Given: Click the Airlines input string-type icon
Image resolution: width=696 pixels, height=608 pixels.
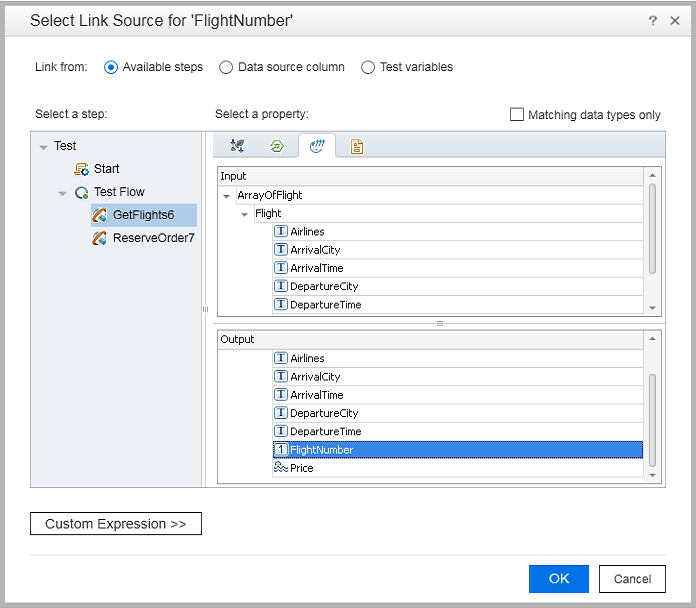Looking at the screenshot, I should click(281, 232).
